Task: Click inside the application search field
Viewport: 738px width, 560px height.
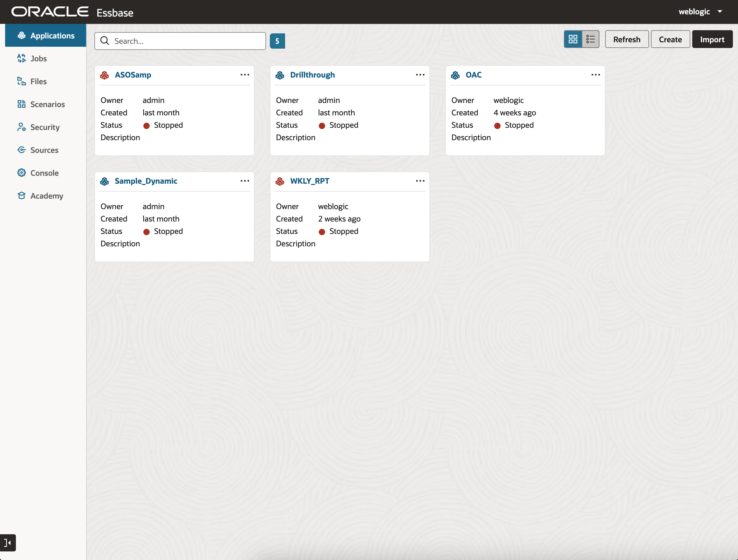Action: (x=180, y=41)
